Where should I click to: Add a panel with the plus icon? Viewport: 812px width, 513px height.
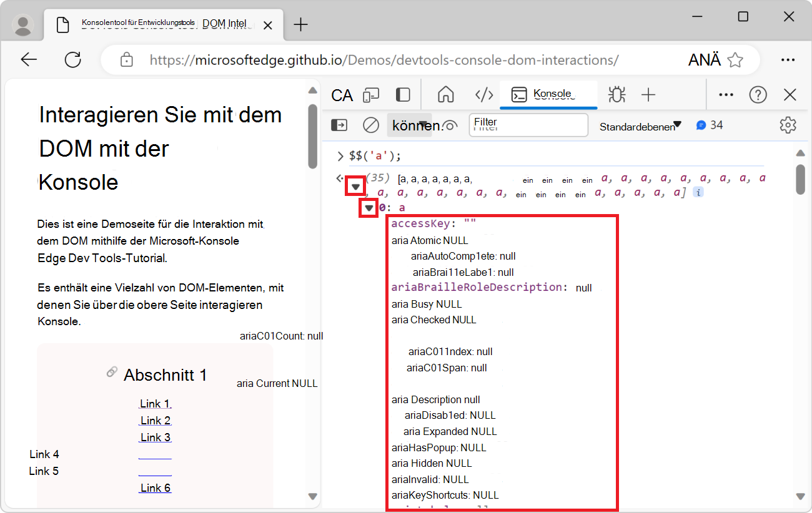tap(648, 95)
